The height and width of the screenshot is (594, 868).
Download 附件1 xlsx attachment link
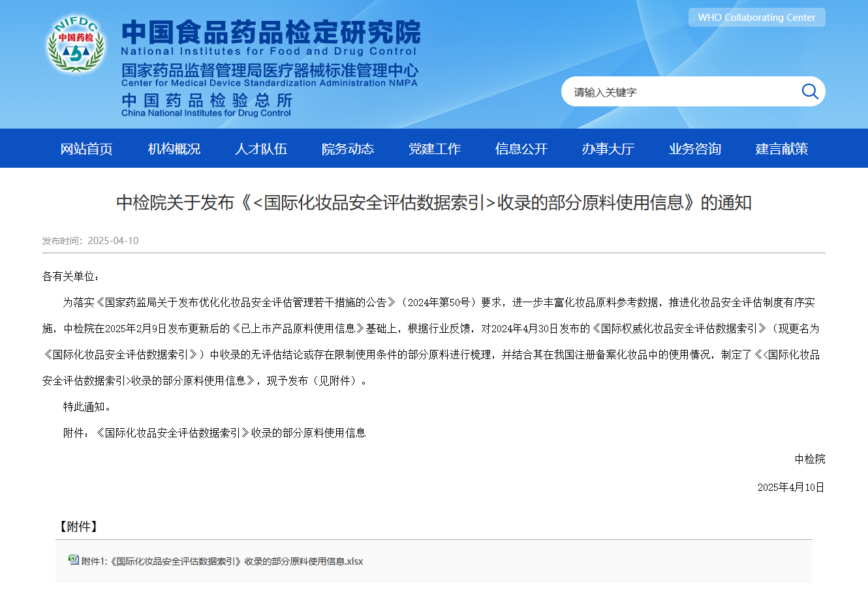click(x=222, y=561)
